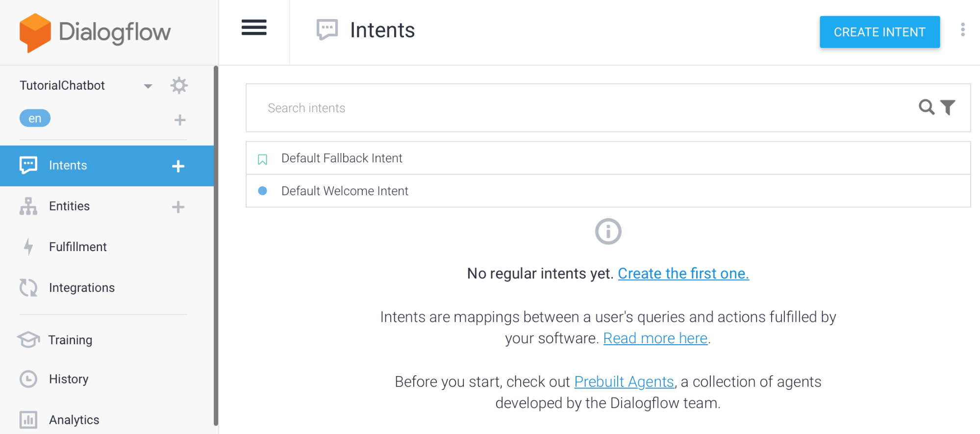The image size is (980, 434).
Task: Toggle the hamburger menu icon
Action: pyautogui.click(x=254, y=27)
